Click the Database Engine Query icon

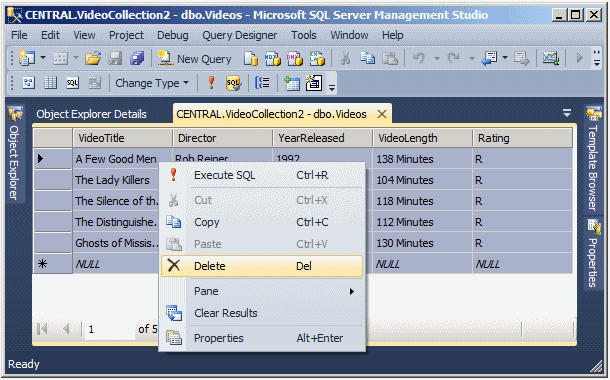(x=251, y=59)
